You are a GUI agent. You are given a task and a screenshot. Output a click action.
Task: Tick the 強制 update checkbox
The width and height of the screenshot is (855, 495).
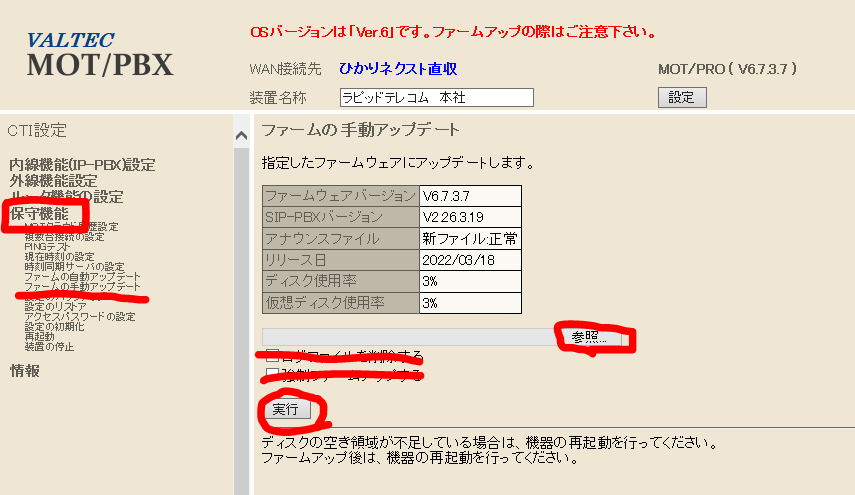pyautogui.click(x=272, y=375)
